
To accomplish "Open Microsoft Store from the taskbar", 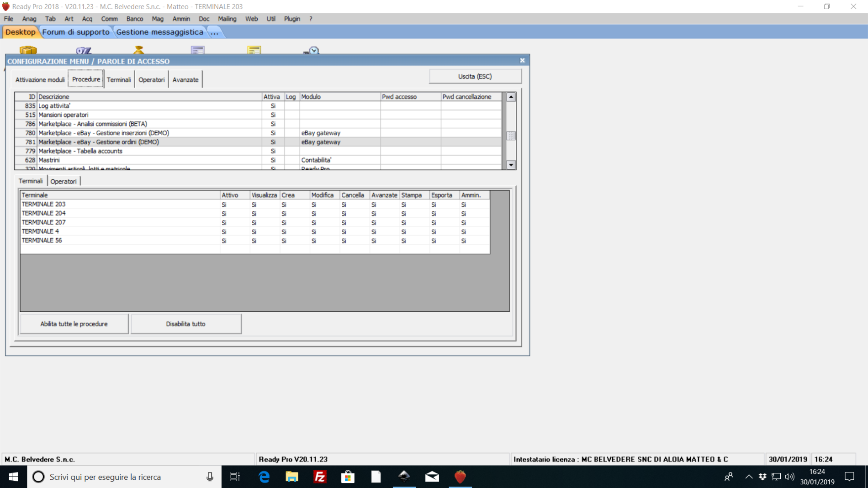I will coord(348,477).
